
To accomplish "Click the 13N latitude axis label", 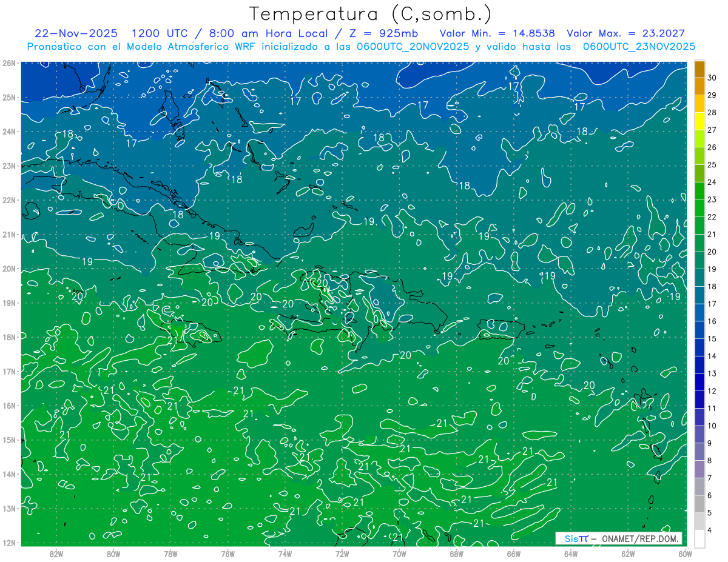I will click(8, 509).
